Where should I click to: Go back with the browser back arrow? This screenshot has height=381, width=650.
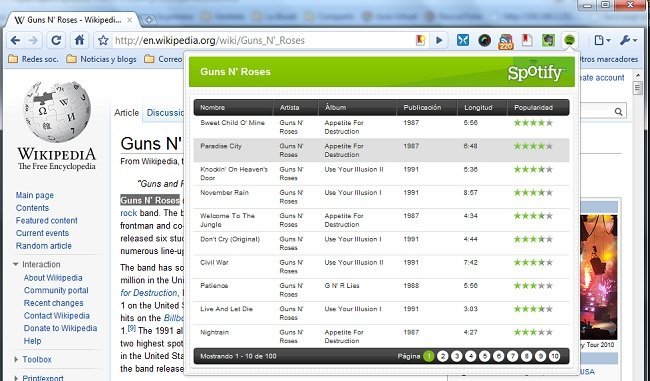pos(15,40)
